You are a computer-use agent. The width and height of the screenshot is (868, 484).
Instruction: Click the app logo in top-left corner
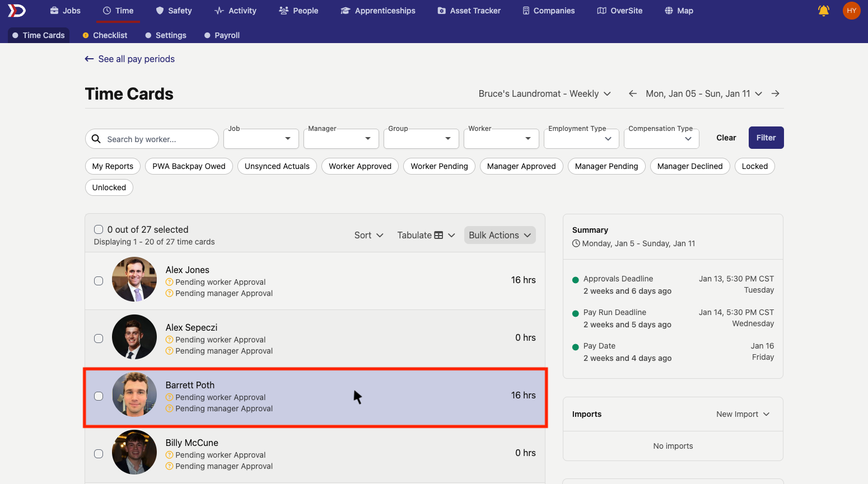(17, 11)
